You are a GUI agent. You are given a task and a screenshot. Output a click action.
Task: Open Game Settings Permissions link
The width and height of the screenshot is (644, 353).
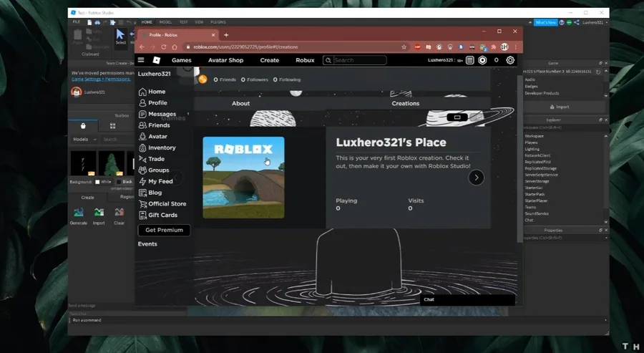coord(101,79)
